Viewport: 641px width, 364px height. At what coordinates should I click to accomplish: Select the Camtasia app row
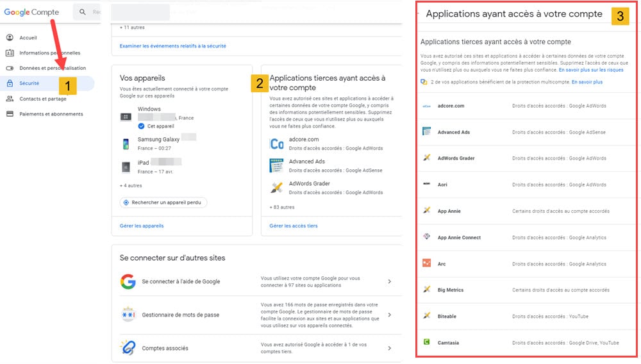pos(526,342)
